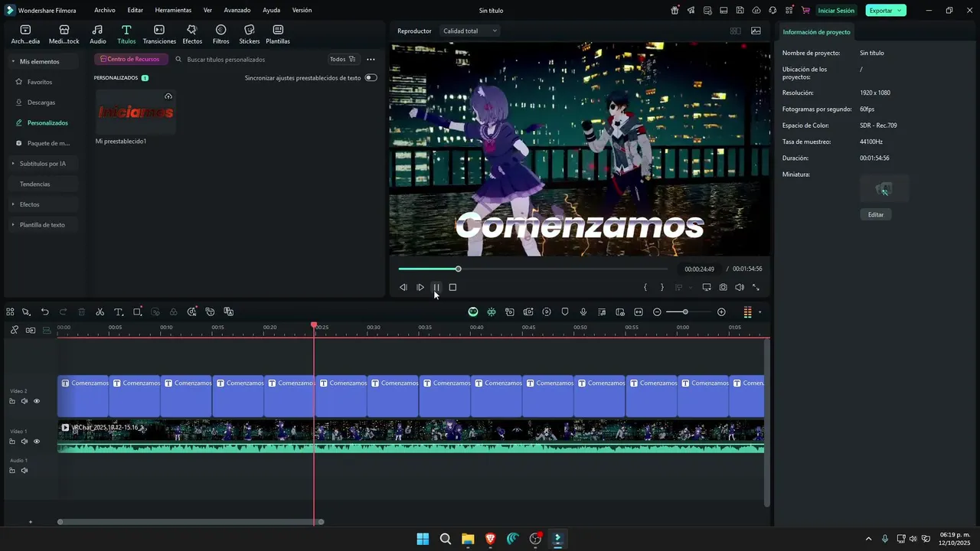
Task: Click the preview playback progress bar
Action: pos(533,269)
